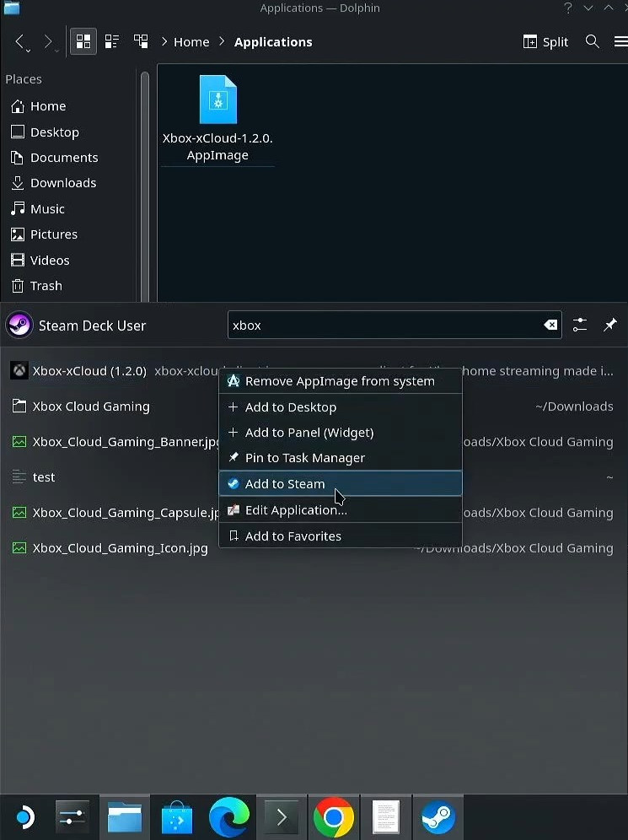Expand the chevron before Applications breadcrumb
Screen dimensions: 628x840
(x=223, y=41)
